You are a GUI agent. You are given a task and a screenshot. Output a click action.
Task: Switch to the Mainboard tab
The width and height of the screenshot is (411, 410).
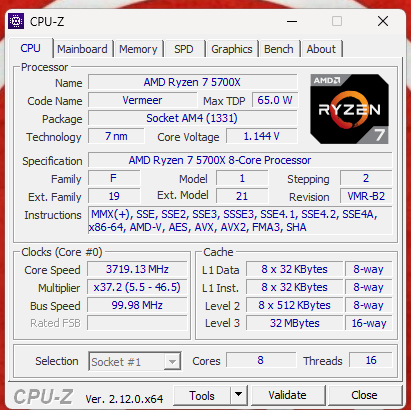click(82, 49)
